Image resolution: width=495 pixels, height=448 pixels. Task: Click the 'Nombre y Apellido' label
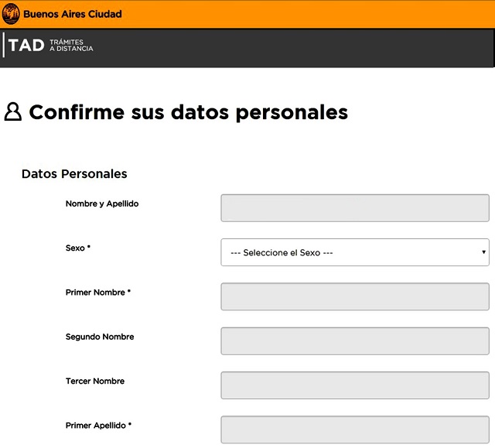pos(102,204)
